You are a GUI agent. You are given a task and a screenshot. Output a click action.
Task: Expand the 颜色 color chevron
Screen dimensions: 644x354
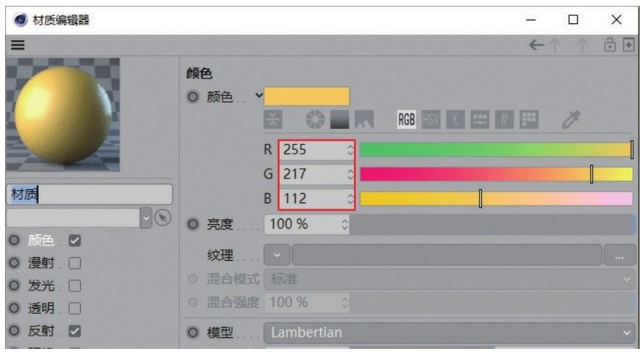pyautogui.click(x=259, y=96)
